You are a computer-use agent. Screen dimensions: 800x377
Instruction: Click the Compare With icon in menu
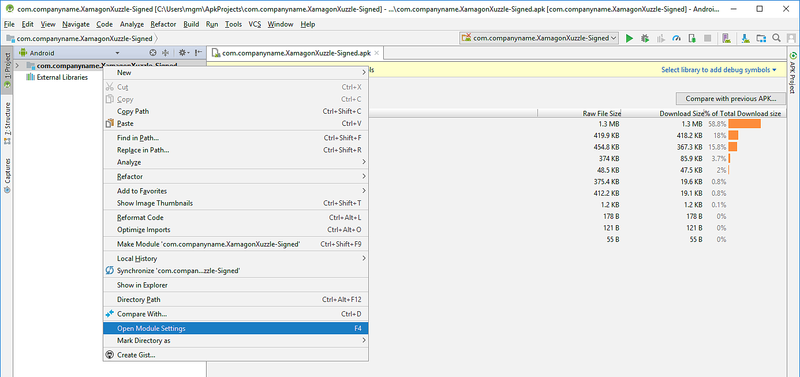tap(109, 314)
